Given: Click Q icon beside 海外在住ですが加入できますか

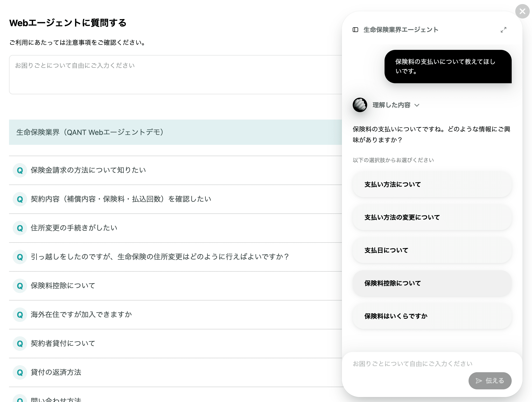Looking at the screenshot, I should [20, 314].
